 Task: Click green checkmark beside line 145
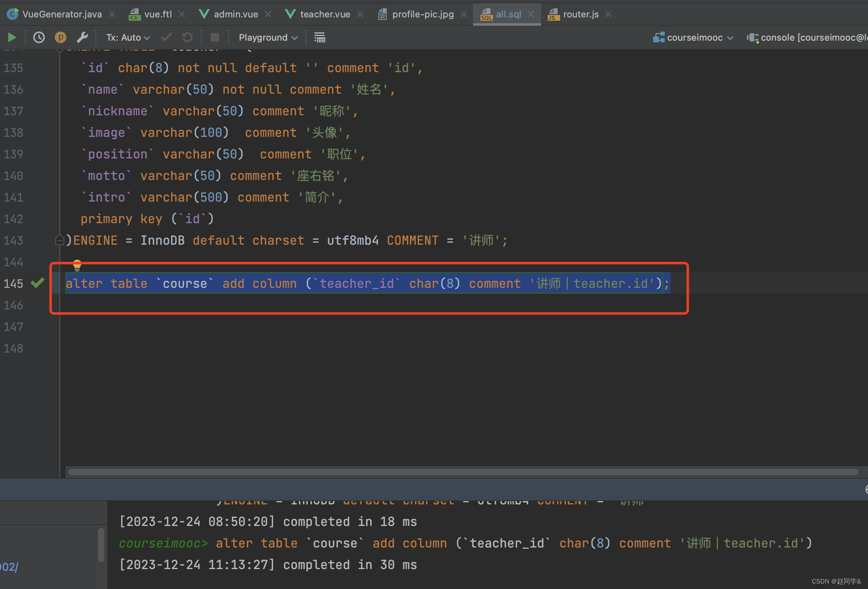(37, 283)
